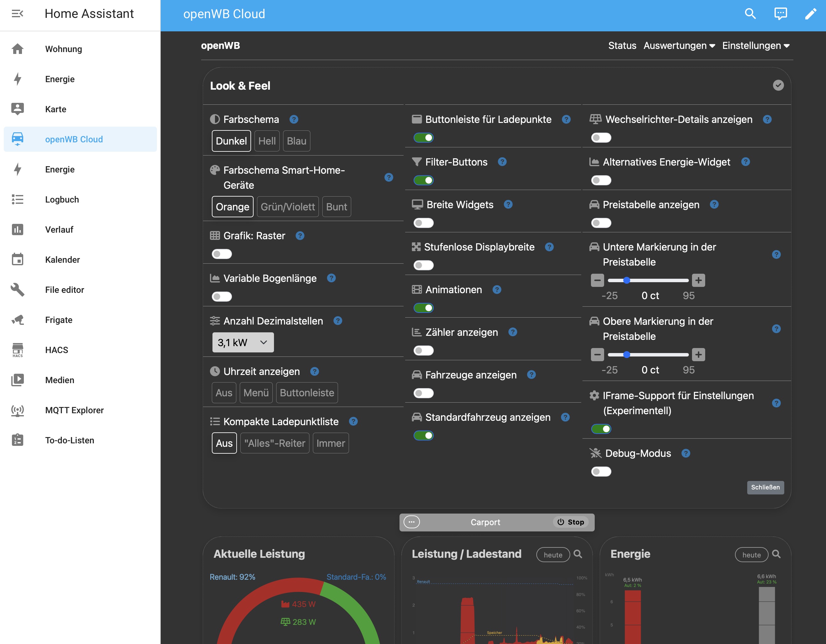The height and width of the screenshot is (644, 826).
Task: Confirm Look & Feel with checkmark icon
Action: pyautogui.click(x=778, y=85)
